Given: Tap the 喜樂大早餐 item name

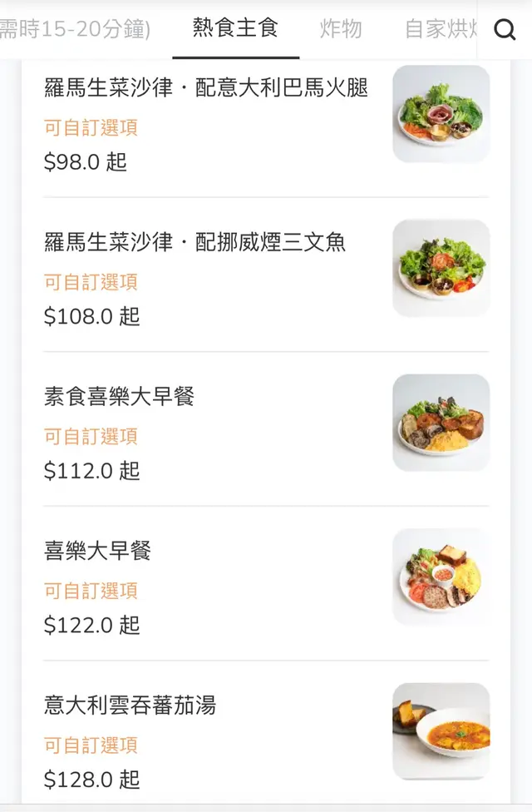Looking at the screenshot, I should click(x=97, y=551).
